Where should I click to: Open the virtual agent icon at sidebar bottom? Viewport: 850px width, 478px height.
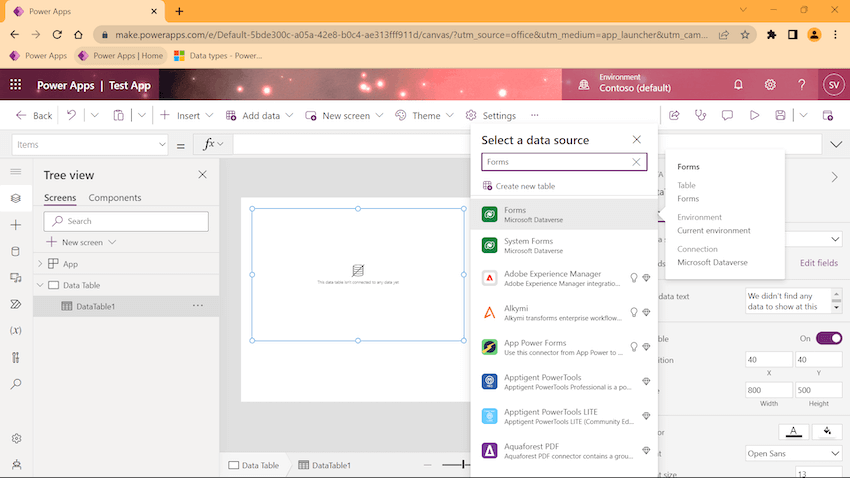(16, 464)
